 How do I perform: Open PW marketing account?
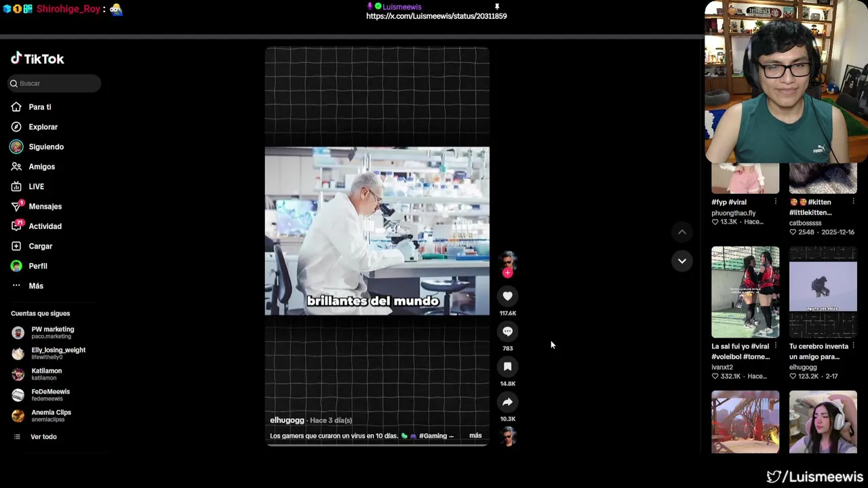[x=53, y=332]
